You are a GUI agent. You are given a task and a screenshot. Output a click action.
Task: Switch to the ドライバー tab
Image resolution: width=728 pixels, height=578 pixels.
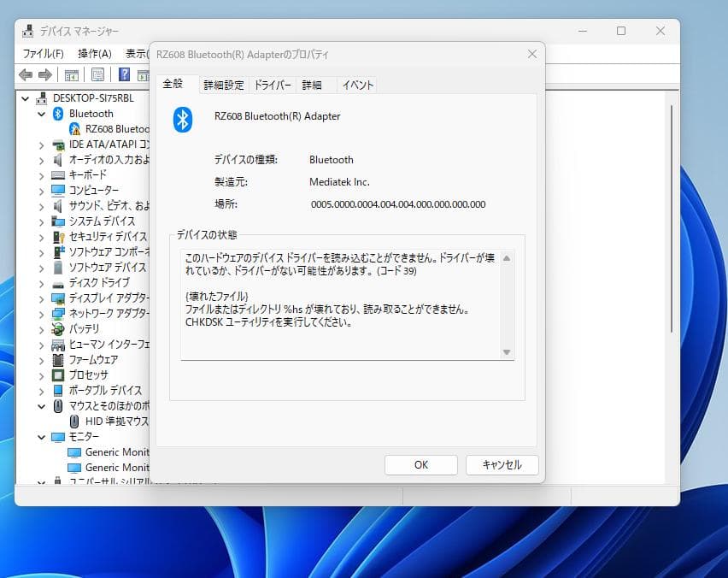(271, 85)
